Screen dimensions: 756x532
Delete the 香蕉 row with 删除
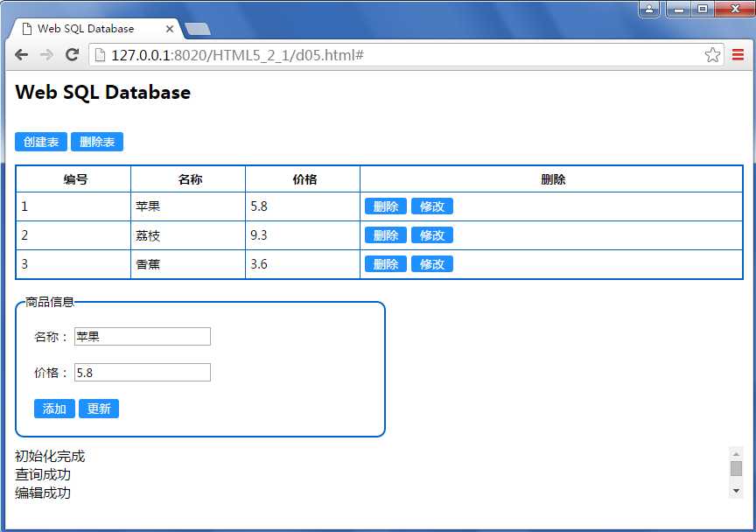(386, 264)
